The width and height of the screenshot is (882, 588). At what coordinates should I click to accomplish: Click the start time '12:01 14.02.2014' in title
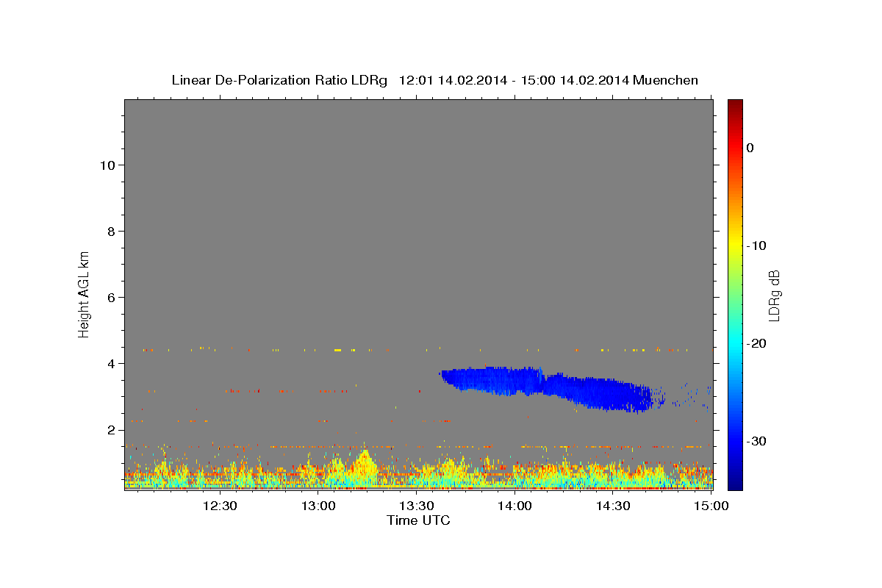(453, 80)
